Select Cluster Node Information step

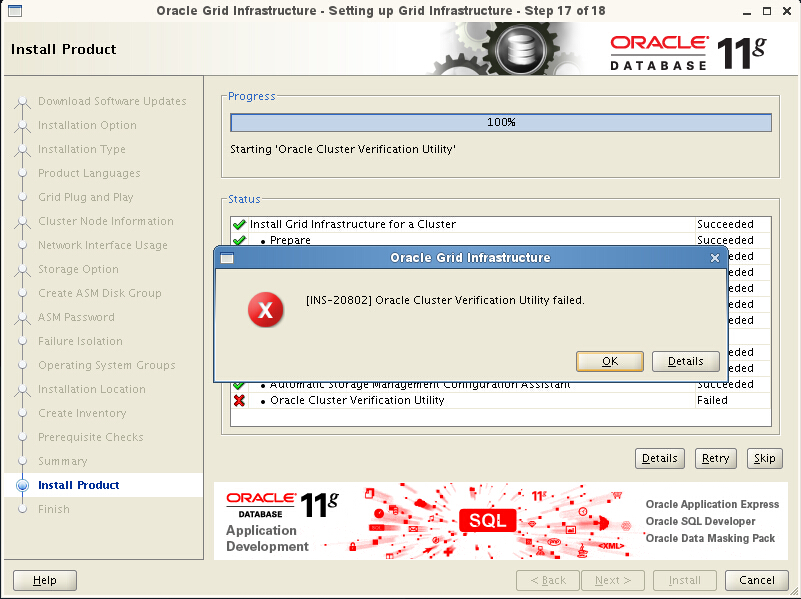(x=106, y=221)
